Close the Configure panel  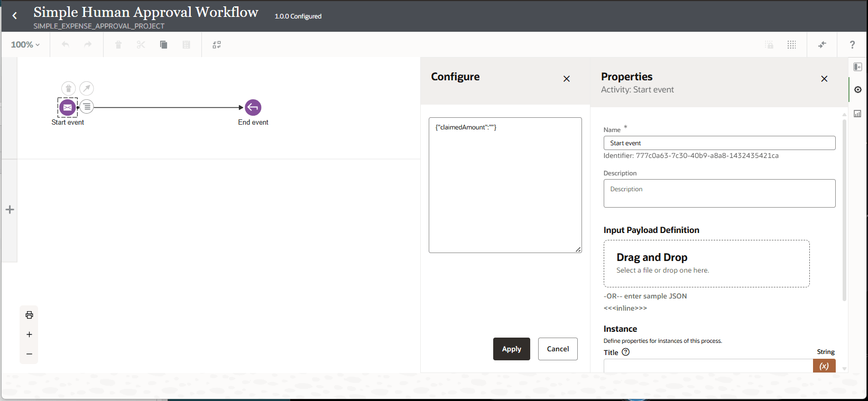pos(566,79)
